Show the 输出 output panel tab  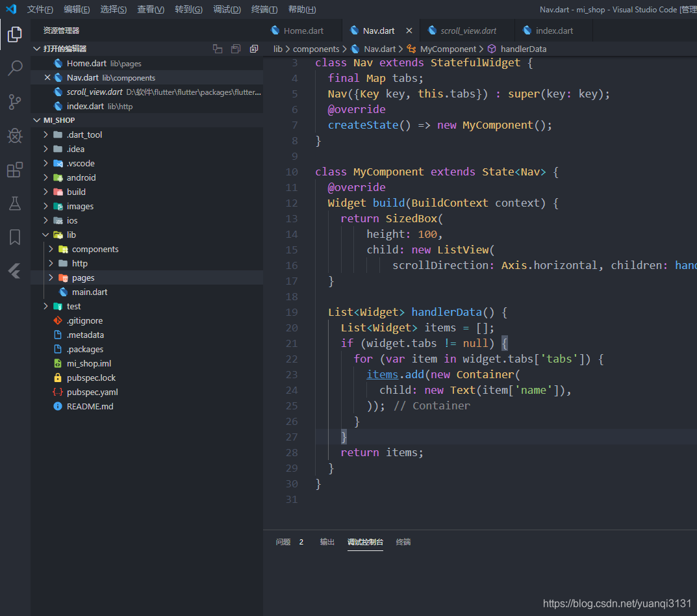point(327,542)
